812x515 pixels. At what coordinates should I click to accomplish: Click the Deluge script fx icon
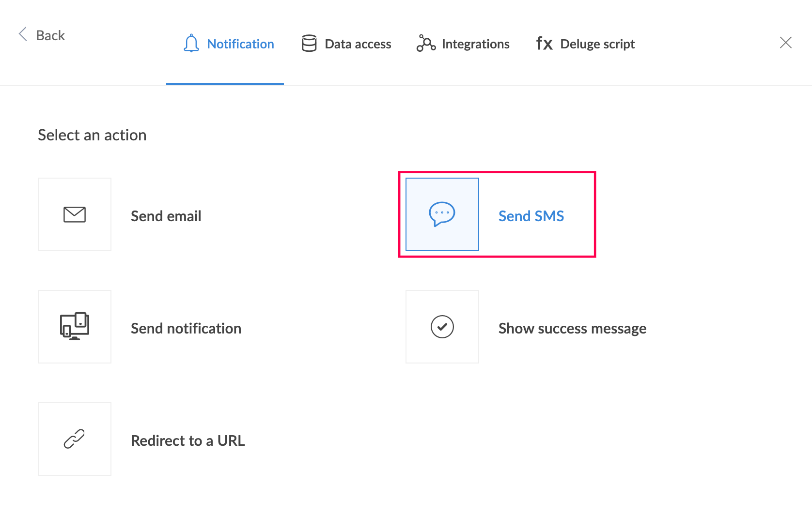(x=545, y=44)
